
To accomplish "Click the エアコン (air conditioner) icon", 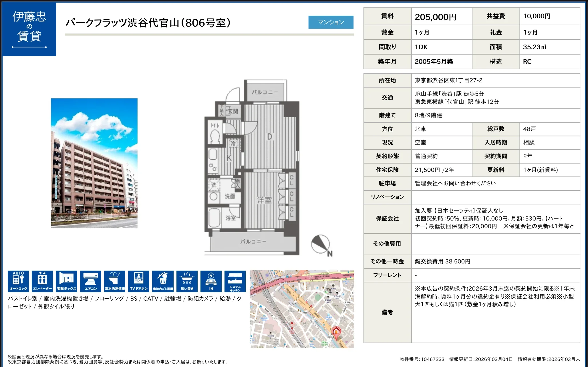I will pyautogui.click(x=90, y=281).
